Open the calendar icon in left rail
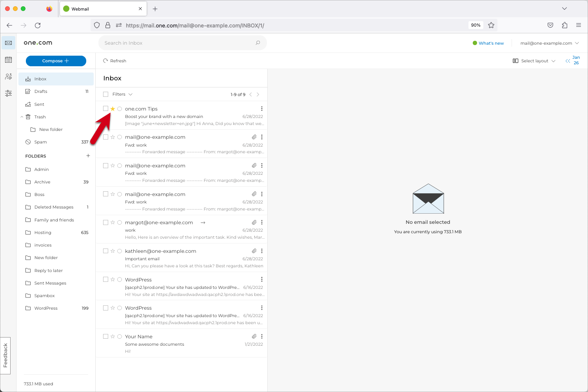This screenshot has height=392, width=588. (x=8, y=60)
